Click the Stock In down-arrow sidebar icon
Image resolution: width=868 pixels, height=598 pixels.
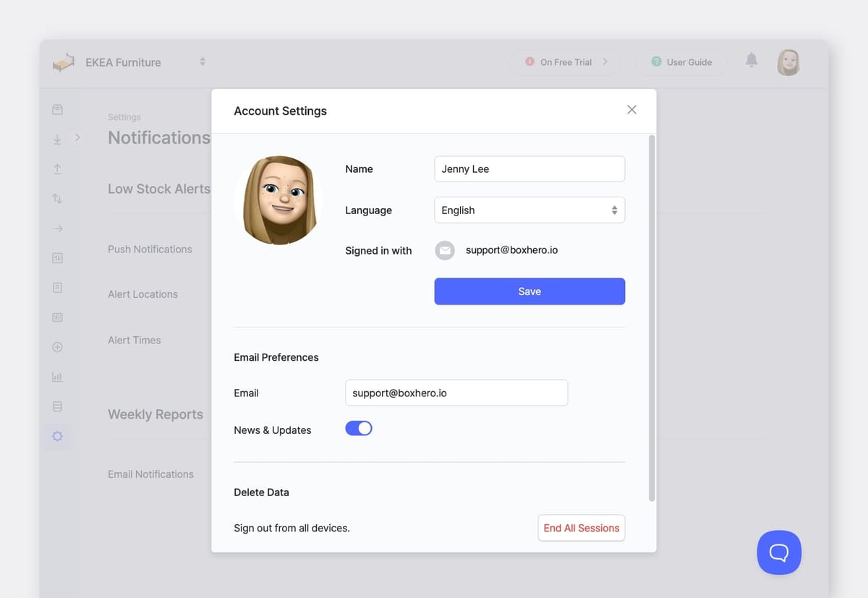point(58,140)
